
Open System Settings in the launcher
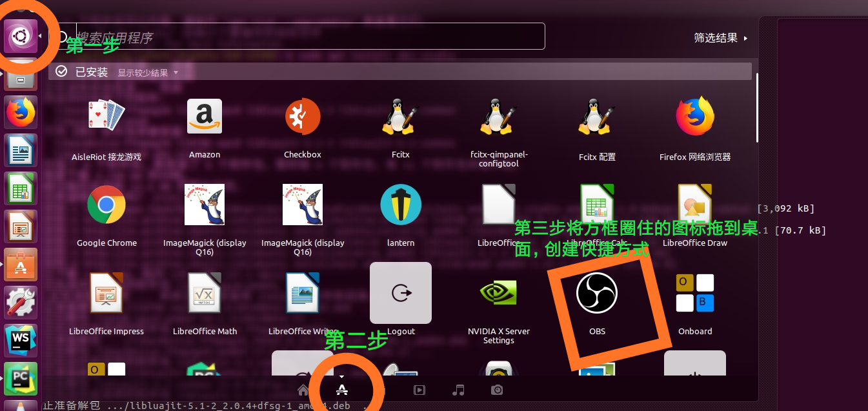click(21, 302)
